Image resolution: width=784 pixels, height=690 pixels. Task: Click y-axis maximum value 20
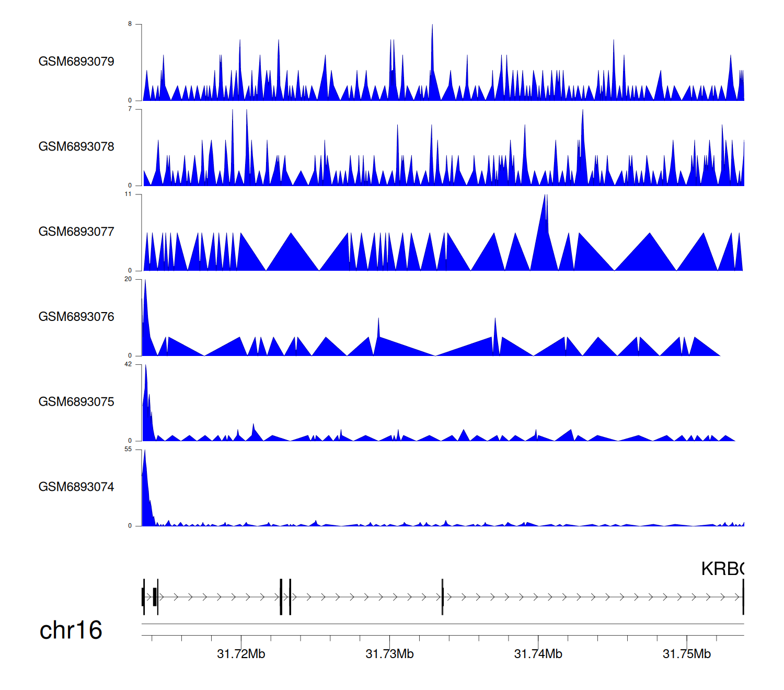(x=128, y=279)
